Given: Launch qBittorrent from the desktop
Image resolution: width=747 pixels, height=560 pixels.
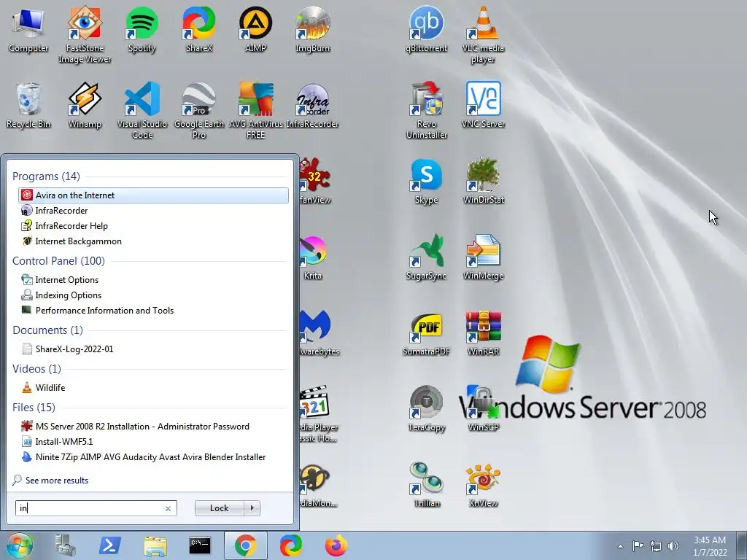Looking at the screenshot, I should tap(426, 29).
